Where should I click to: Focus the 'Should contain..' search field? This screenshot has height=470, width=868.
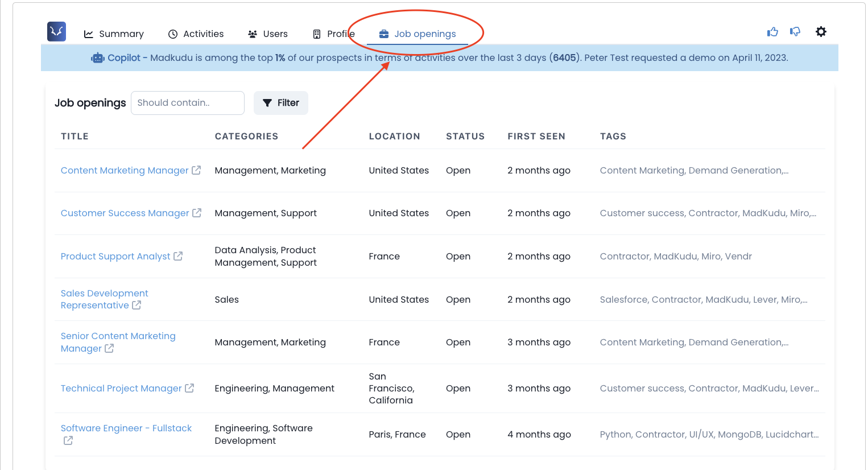[188, 103]
